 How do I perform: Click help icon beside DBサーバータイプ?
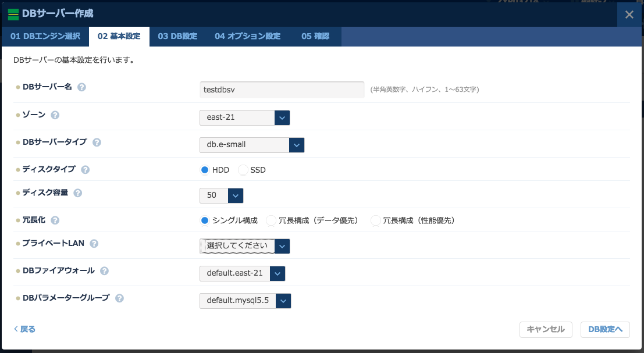click(97, 142)
